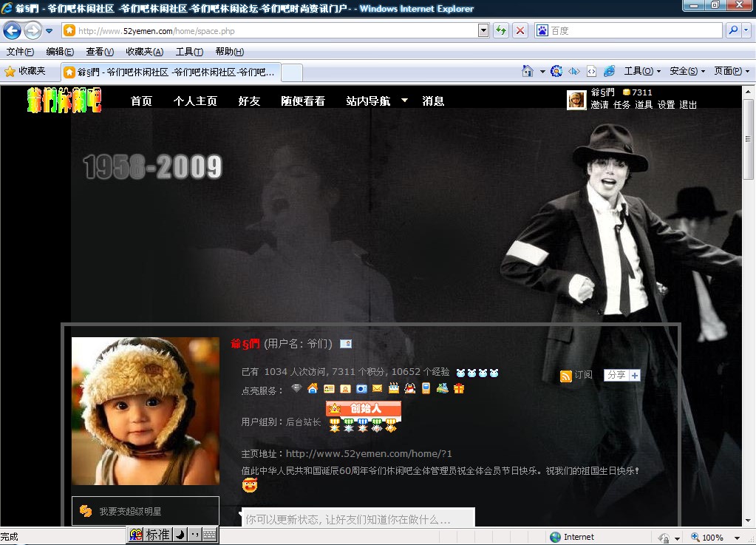Click the code page toolbar icon
Image resolution: width=756 pixels, height=545 pixels.
click(592, 72)
